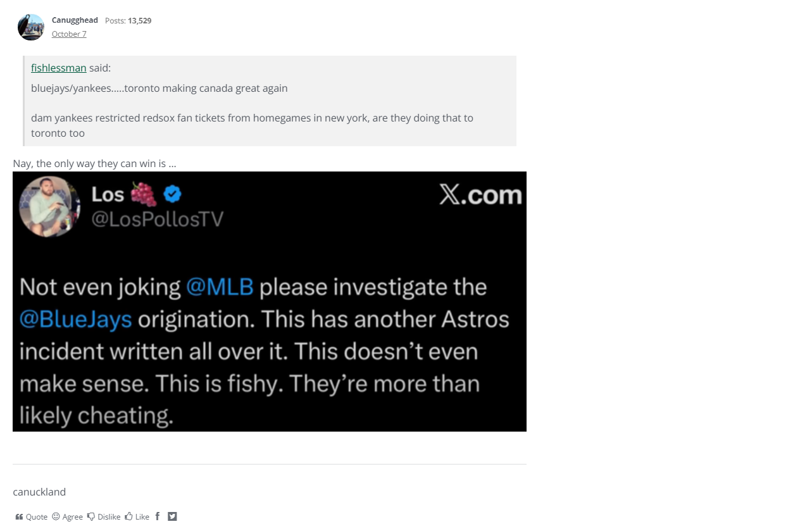Click the blue verified badge in tweet
812x524 pixels.
pos(172,194)
